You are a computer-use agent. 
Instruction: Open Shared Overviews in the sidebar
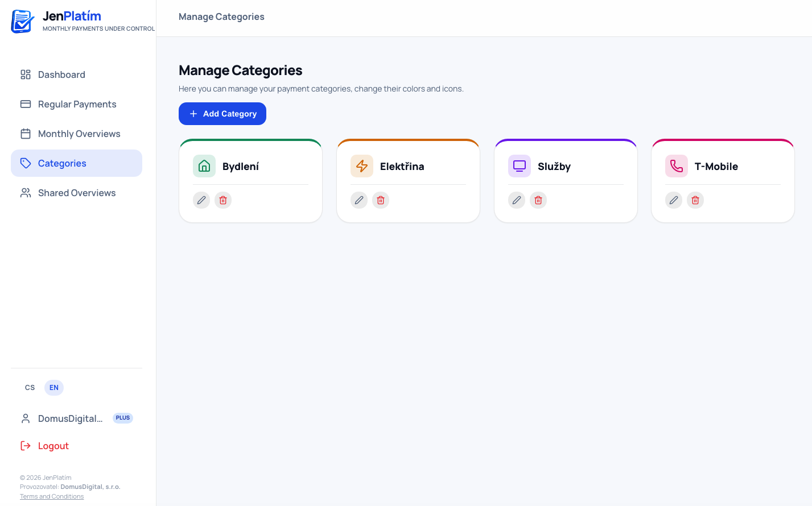77,193
